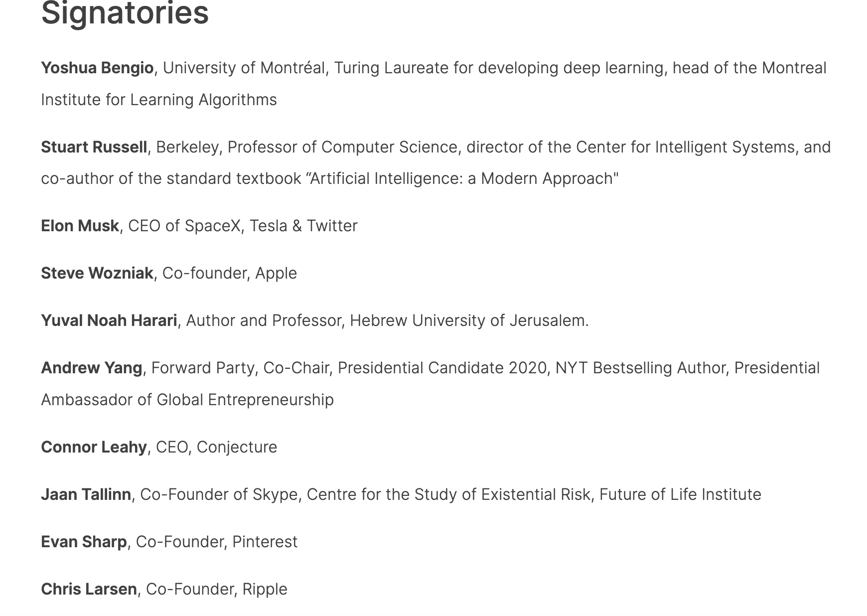Click the name Andrew Yang
The height and width of the screenshot is (616, 867).
coord(91,368)
